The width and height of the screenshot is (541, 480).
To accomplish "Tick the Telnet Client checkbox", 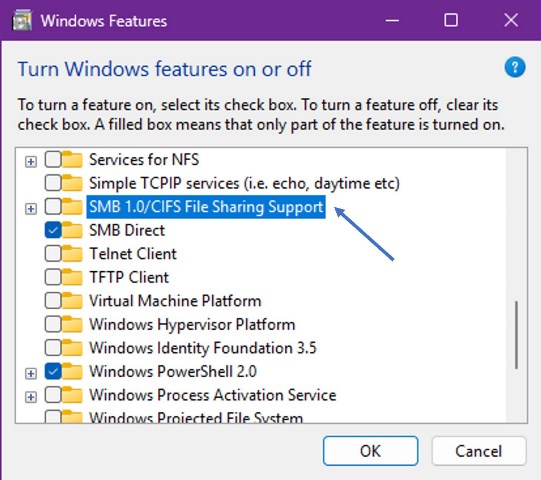I will tap(53, 254).
